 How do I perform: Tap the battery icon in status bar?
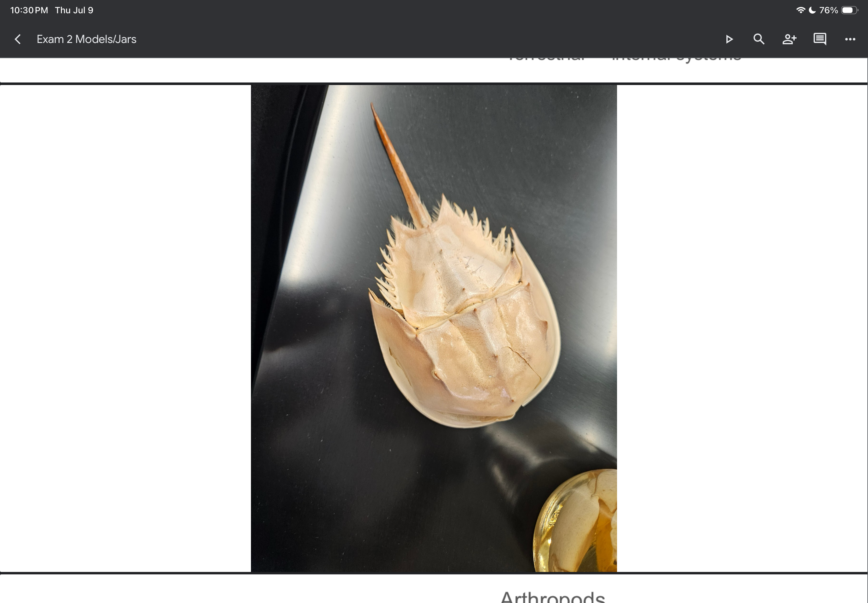tap(849, 10)
